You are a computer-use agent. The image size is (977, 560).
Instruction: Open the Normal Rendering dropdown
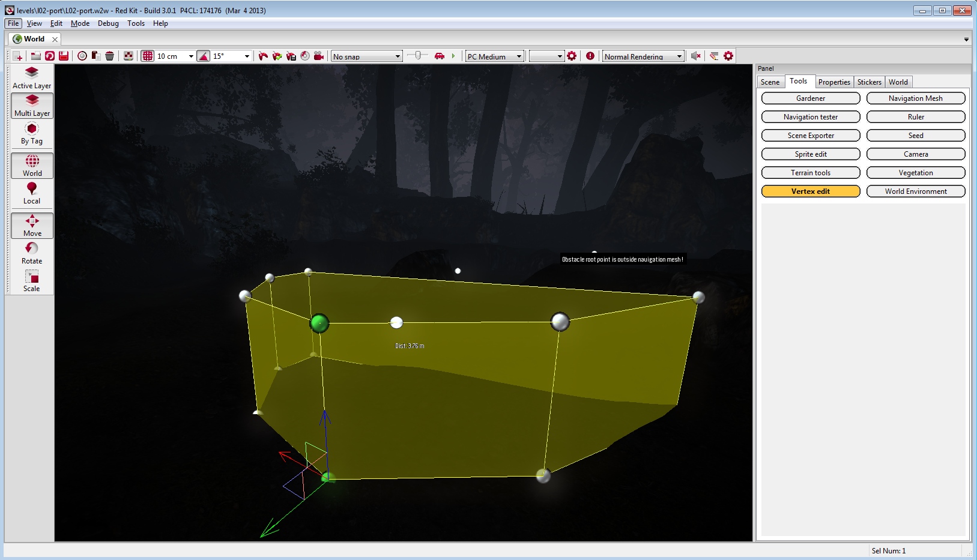[643, 56]
